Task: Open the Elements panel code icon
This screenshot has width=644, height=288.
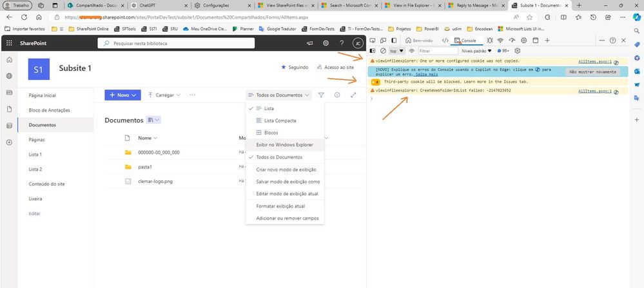Action: pyautogui.click(x=445, y=40)
